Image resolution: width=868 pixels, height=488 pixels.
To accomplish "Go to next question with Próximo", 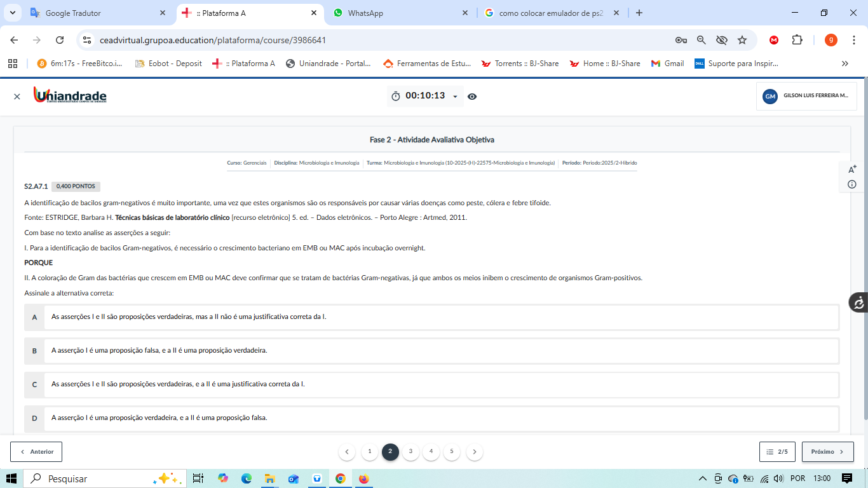I will [x=827, y=452].
